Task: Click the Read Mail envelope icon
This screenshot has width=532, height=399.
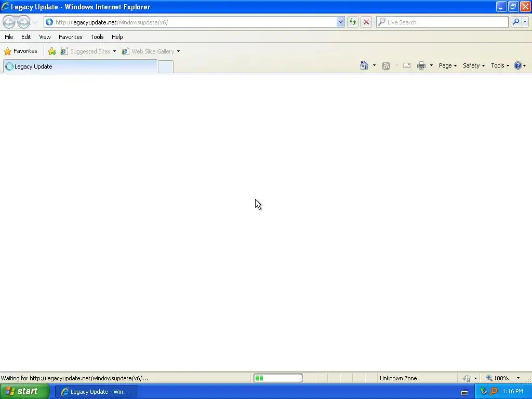Action: pyautogui.click(x=407, y=65)
